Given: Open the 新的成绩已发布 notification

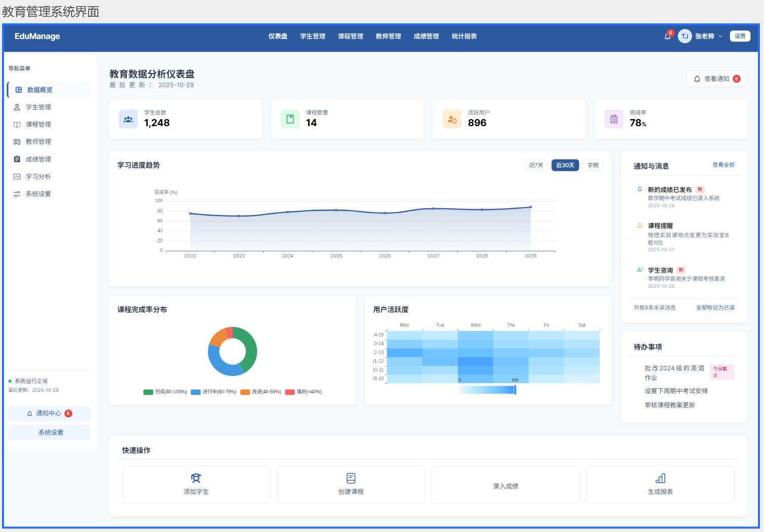Looking at the screenshot, I should pyautogui.click(x=669, y=190).
